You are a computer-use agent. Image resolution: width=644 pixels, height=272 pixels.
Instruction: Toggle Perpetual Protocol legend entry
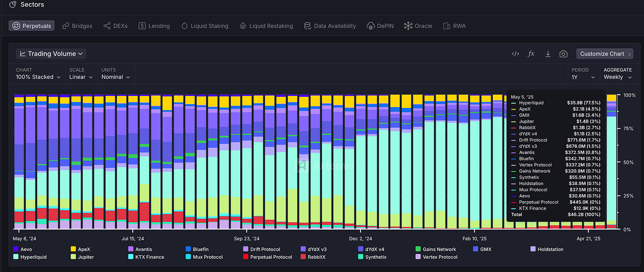point(268,257)
